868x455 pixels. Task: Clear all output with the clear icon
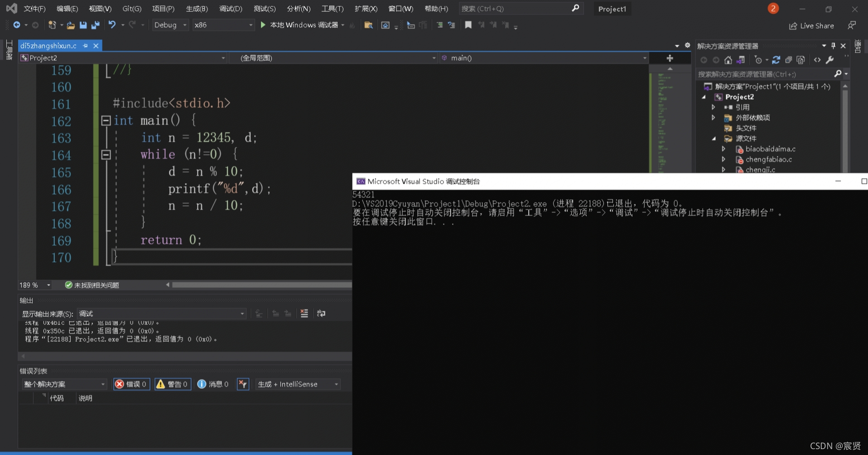tap(304, 314)
